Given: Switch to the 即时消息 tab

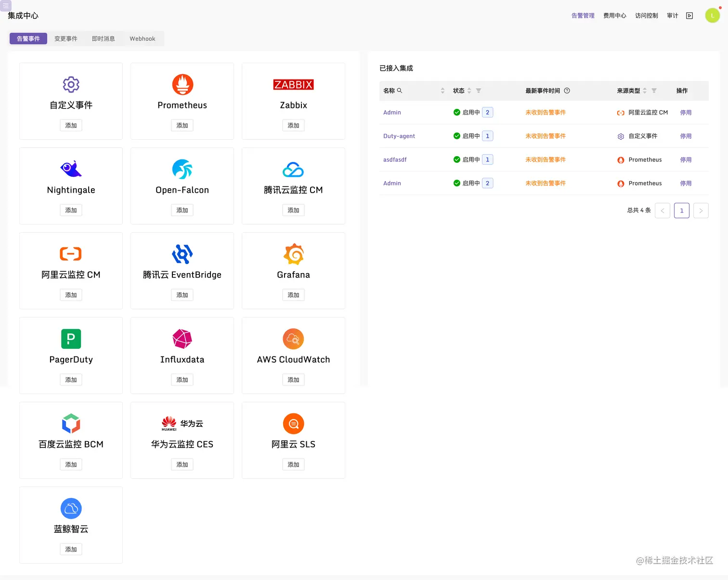Looking at the screenshot, I should 104,39.
